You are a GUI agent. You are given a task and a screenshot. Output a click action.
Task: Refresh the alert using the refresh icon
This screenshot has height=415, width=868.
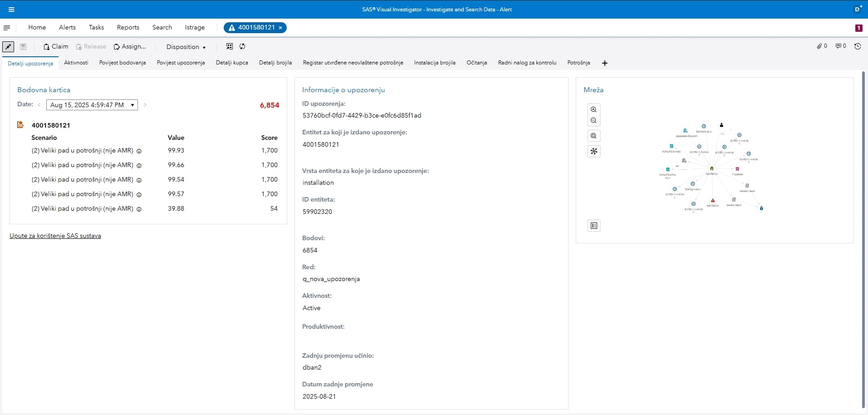coord(242,46)
